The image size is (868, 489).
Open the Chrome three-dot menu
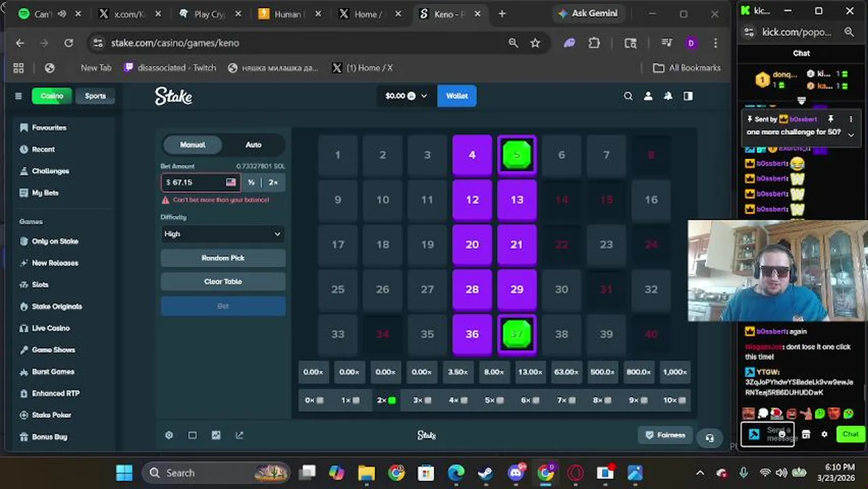[x=715, y=43]
